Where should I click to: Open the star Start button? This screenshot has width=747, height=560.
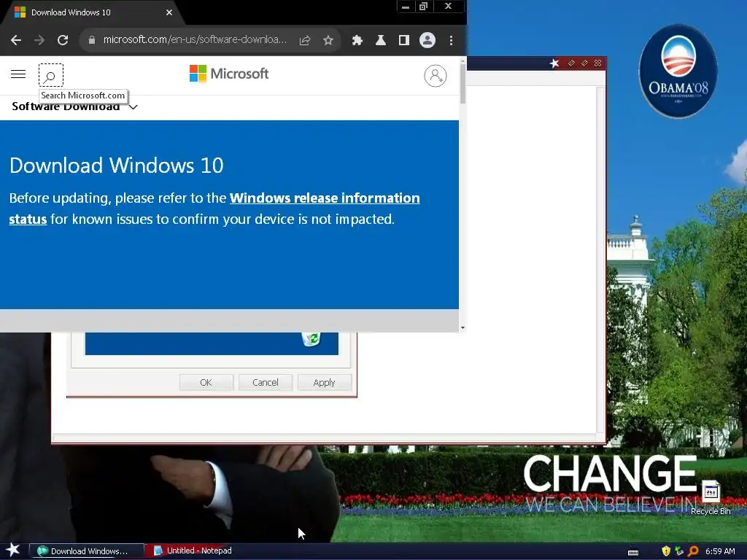pyautogui.click(x=13, y=550)
